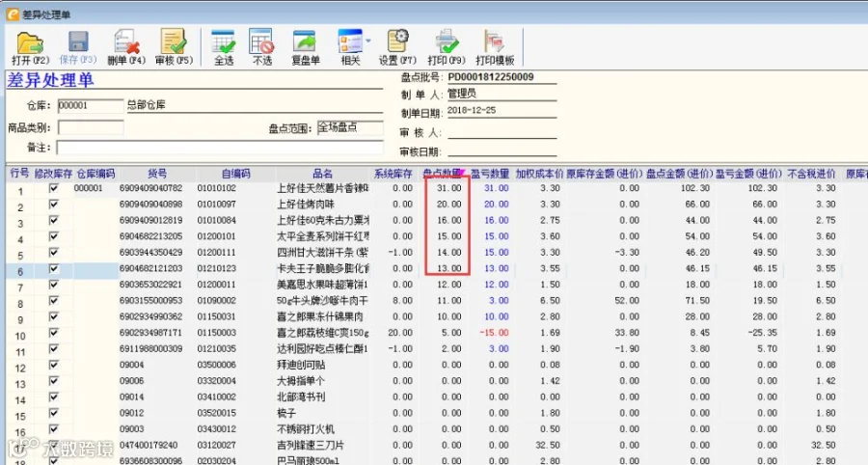Click the 31.00 盘点数量 cell in row 1
The height and width of the screenshot is (465, 868).
coord(447,188)
